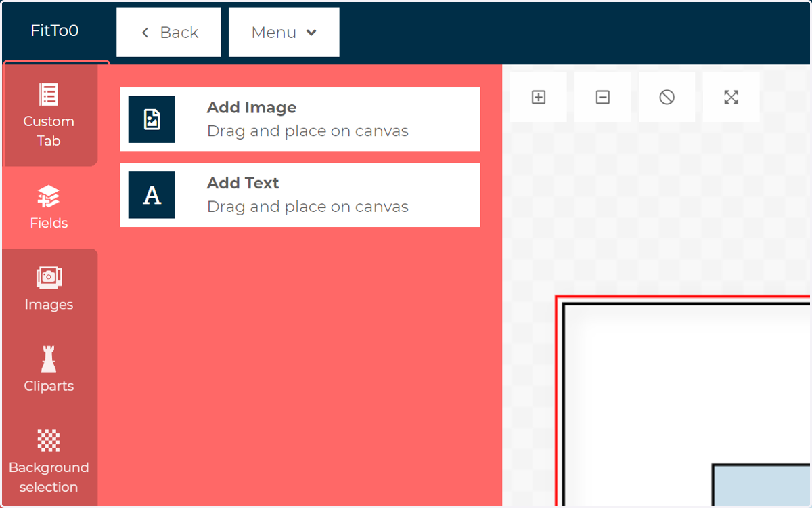Click the fit to screen expand icon
Screen dimensions: 812x508
[x=731, y=98]
